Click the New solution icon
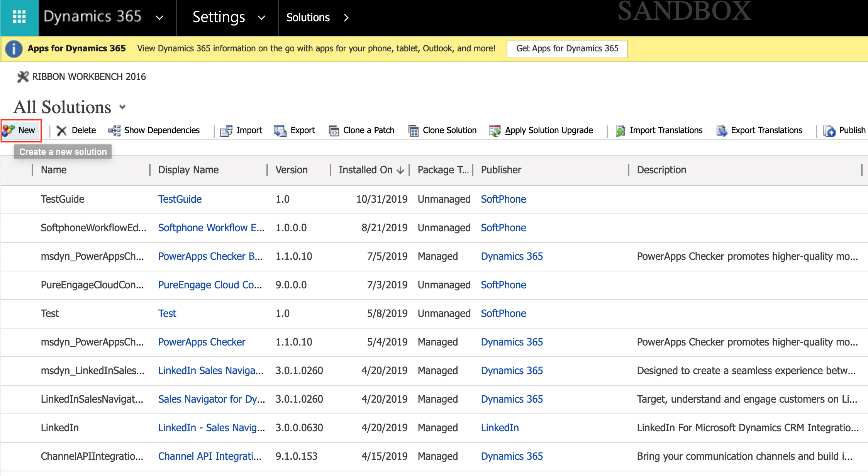This screenshot has width=868, height=476. pyautogui.click(x=8, y=130)
